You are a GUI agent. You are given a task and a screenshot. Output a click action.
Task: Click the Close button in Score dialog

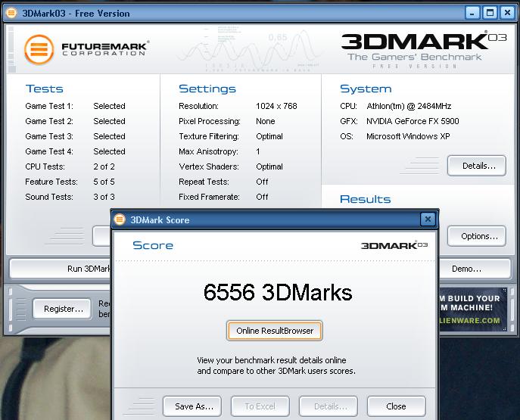[x=397, y=406]
